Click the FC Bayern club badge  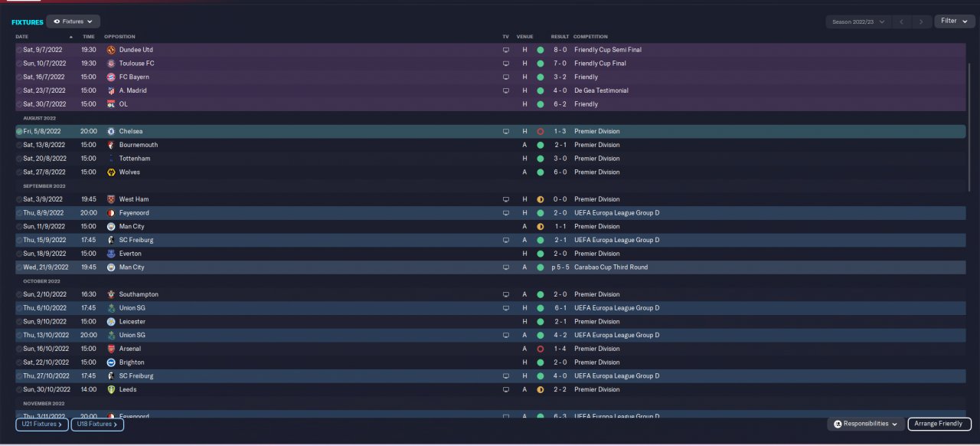(111, 77)
